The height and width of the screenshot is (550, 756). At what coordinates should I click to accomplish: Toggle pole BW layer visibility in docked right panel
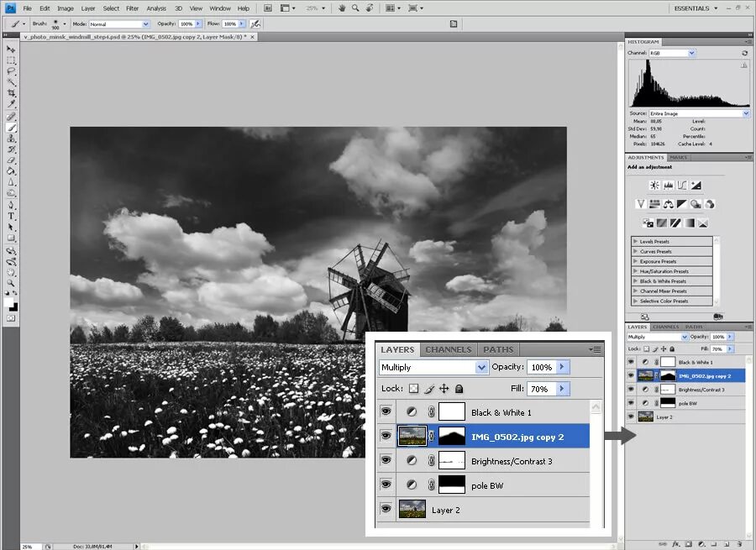click(x=632, y=403)
